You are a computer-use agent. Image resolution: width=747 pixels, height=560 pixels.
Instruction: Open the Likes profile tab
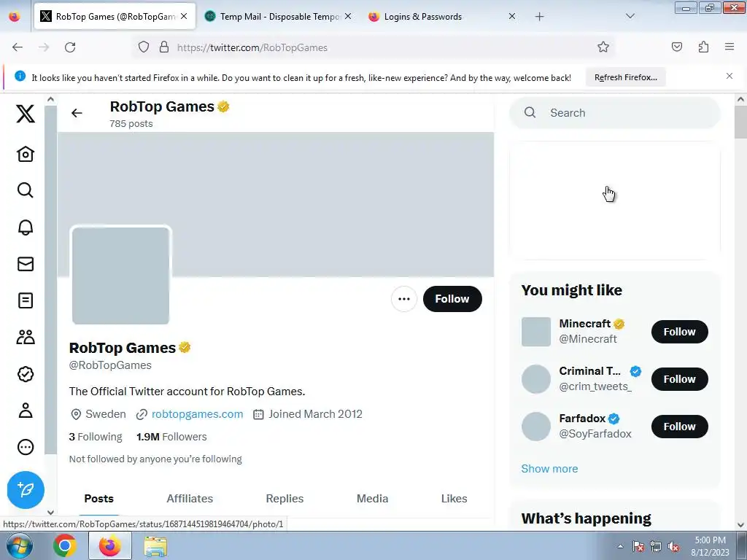coord(454,499)
